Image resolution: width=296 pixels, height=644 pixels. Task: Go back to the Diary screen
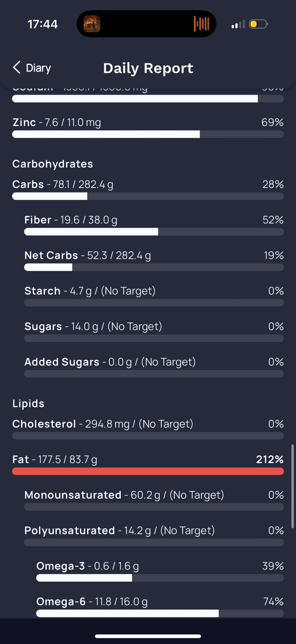[x=32, y=68]
